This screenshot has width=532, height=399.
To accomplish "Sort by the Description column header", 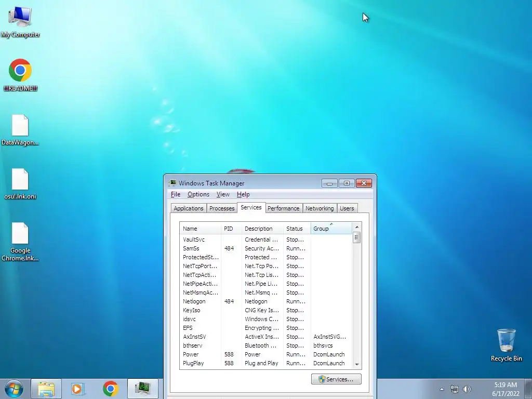I will coord(262,229).
